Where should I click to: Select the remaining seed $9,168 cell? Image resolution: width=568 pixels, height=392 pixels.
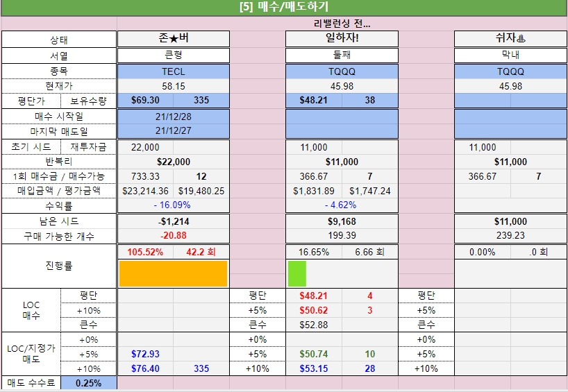(x=342, y=221)
